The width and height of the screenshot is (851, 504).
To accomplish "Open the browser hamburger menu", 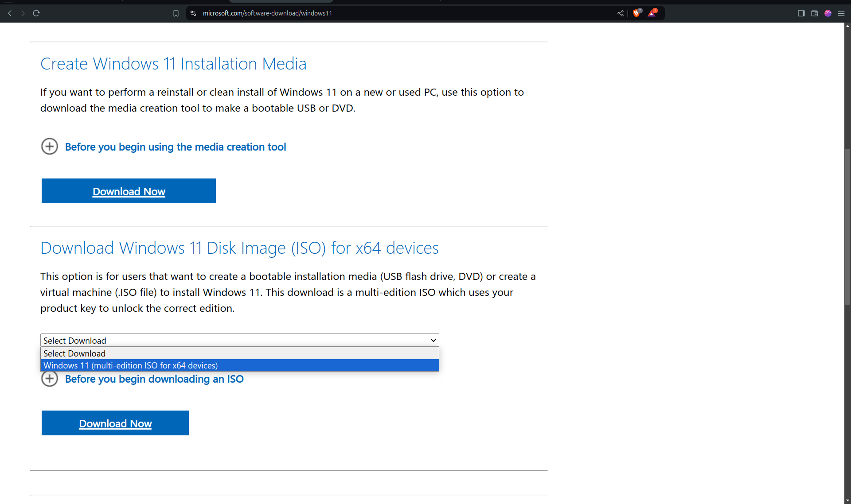I will coord(841,13).
